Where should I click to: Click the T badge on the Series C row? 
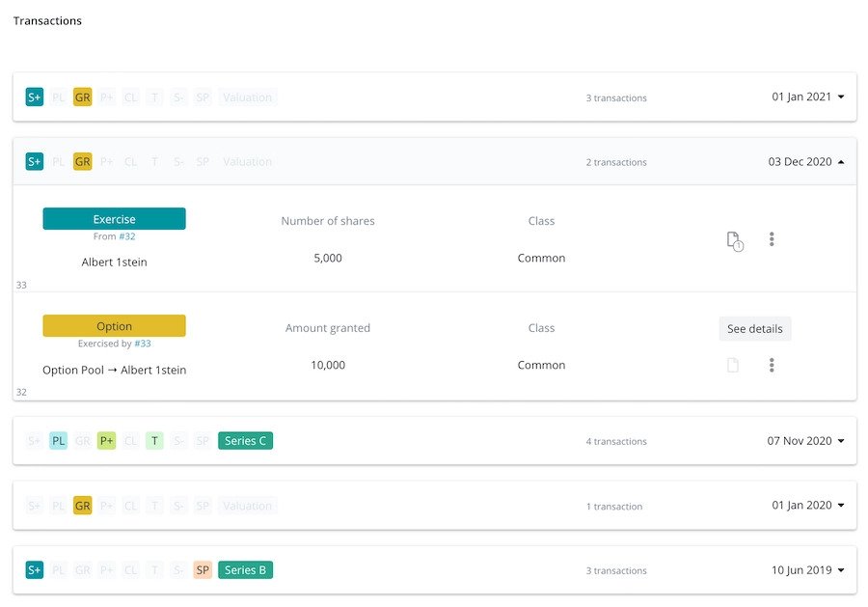pyautogui.click(x=154, y=440)
